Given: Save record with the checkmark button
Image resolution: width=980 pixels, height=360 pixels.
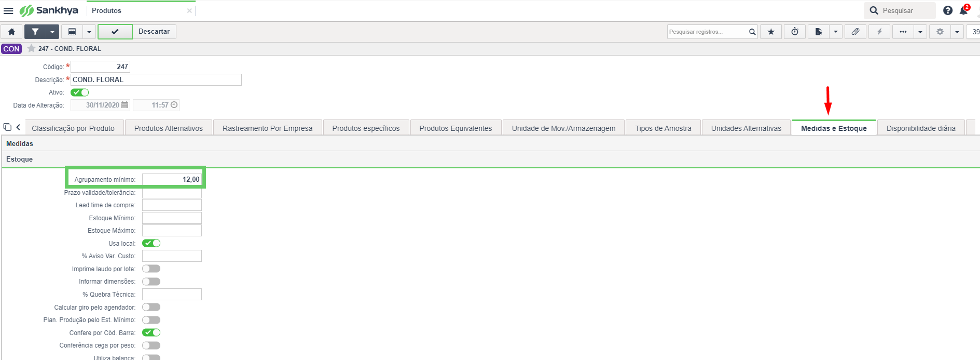Looking at the screenshot, I should 115,32.
